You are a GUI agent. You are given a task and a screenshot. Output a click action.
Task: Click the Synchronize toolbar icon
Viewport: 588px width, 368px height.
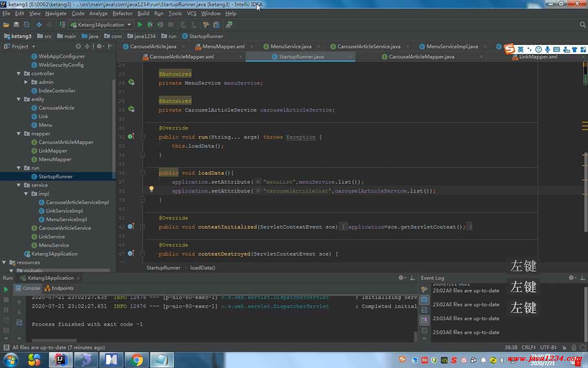pyautogui.click(x=27, y=25)
